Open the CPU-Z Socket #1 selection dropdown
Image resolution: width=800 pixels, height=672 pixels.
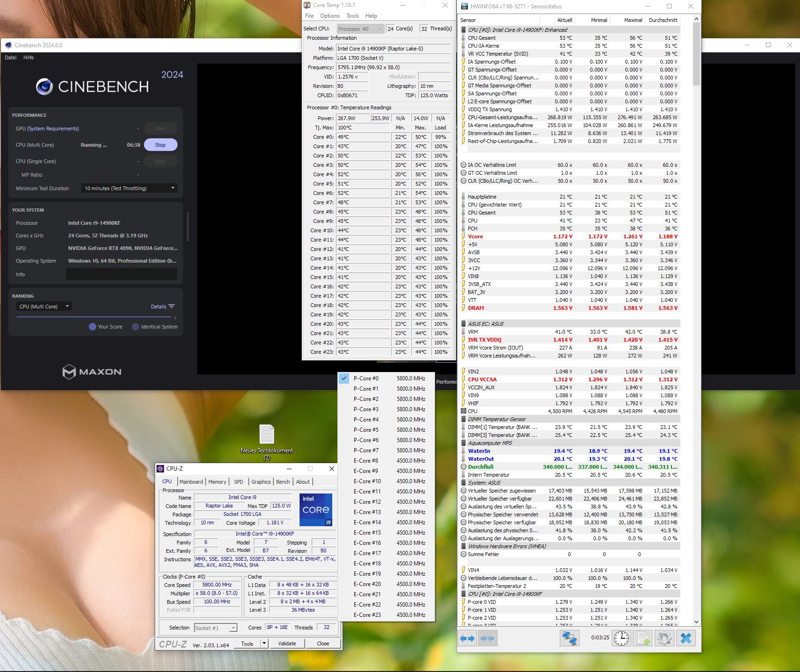tap(216, 628)
